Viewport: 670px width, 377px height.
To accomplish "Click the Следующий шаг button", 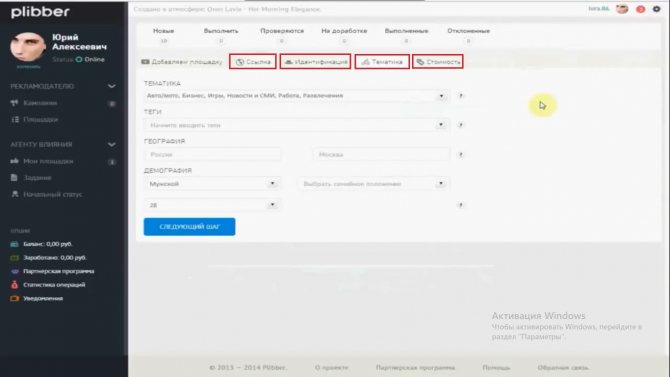I will pyautogui.click(x=189, y=227).
